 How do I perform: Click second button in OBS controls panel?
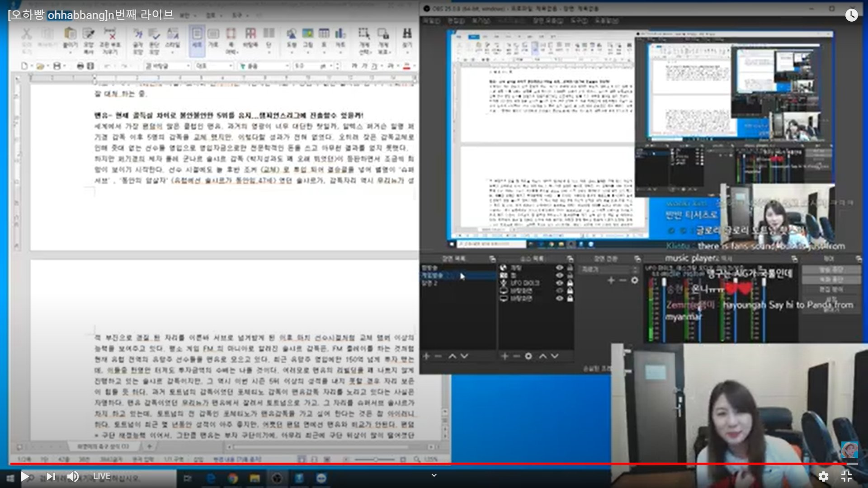point(831,280)
